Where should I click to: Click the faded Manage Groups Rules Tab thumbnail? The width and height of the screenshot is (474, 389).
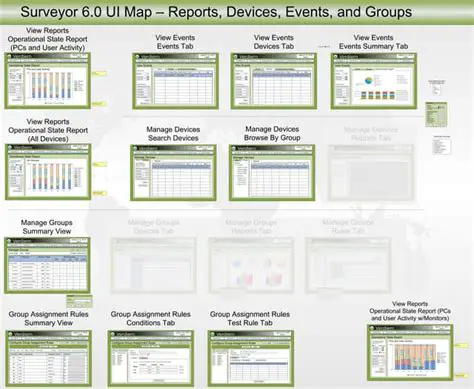click(x=348, y=265)
